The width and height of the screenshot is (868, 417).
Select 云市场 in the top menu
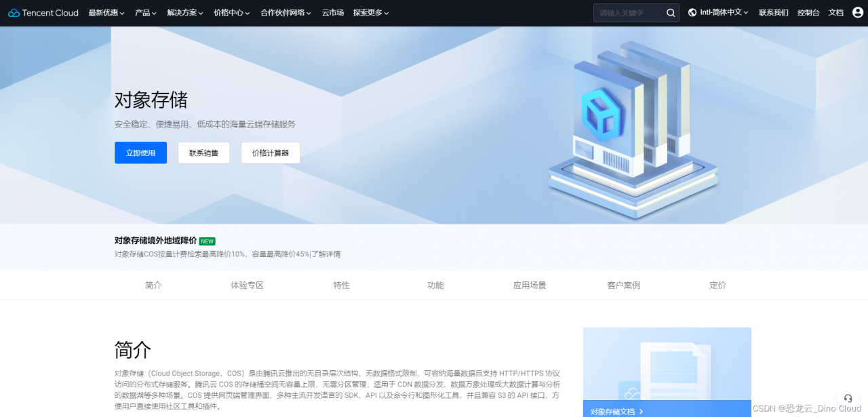click(x=332, y=12)
